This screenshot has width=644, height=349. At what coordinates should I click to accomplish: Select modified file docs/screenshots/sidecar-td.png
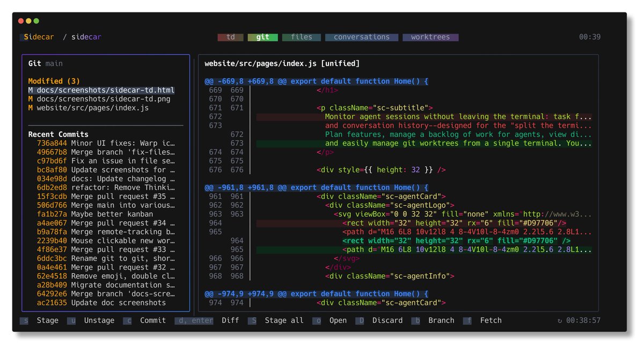coord(101,99)
